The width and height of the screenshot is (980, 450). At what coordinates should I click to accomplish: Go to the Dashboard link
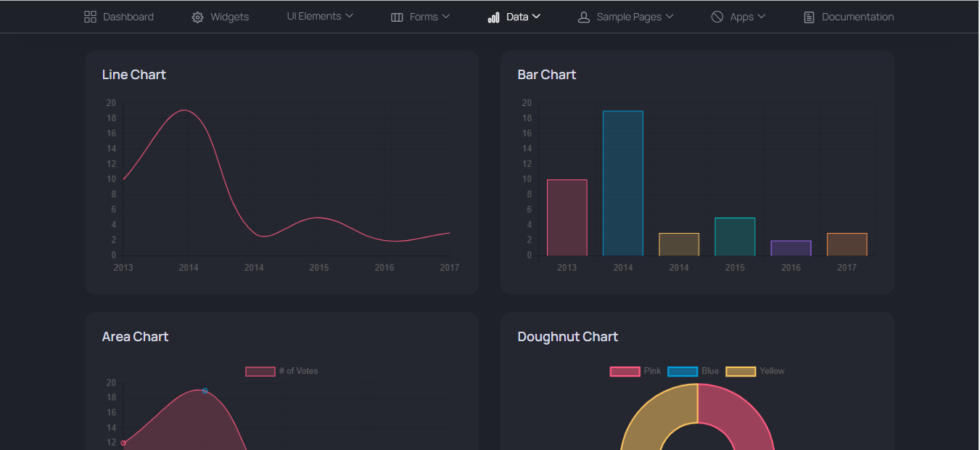[119, 17]
